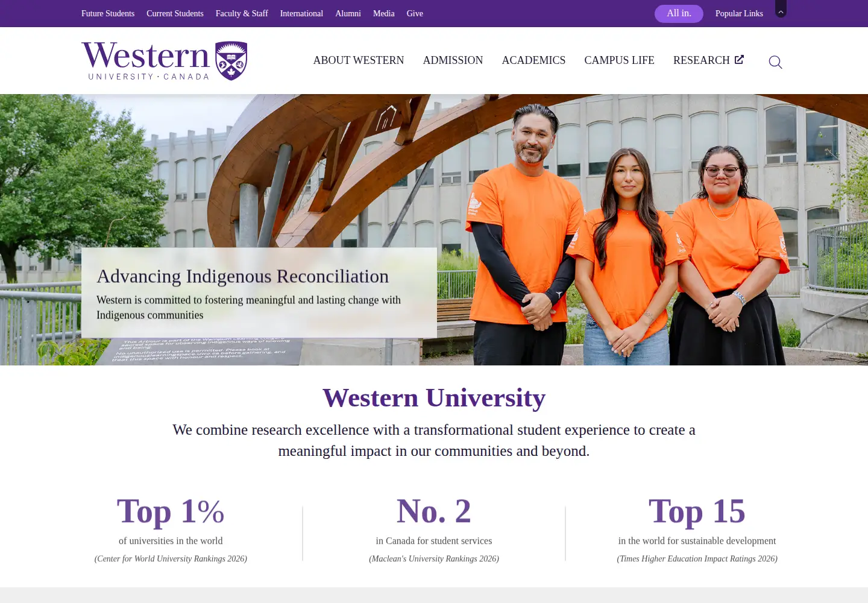868x603 pixels.
Task: Visit the Current Students page
Action: (175, 13)
